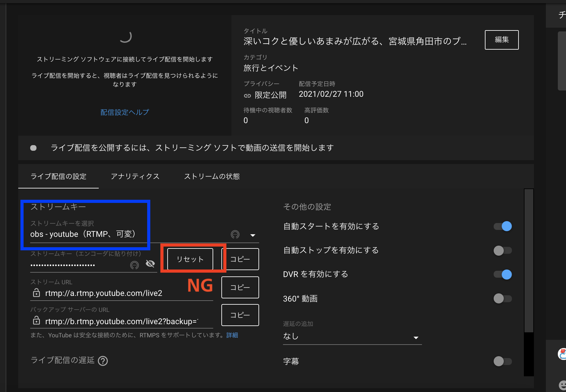Enable the 自動ストップを有効にする toggle

tap(502, 250)
